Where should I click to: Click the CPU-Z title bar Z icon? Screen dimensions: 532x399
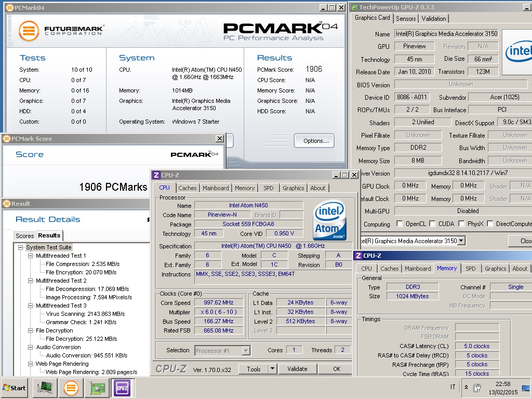(x=156, y=175)
